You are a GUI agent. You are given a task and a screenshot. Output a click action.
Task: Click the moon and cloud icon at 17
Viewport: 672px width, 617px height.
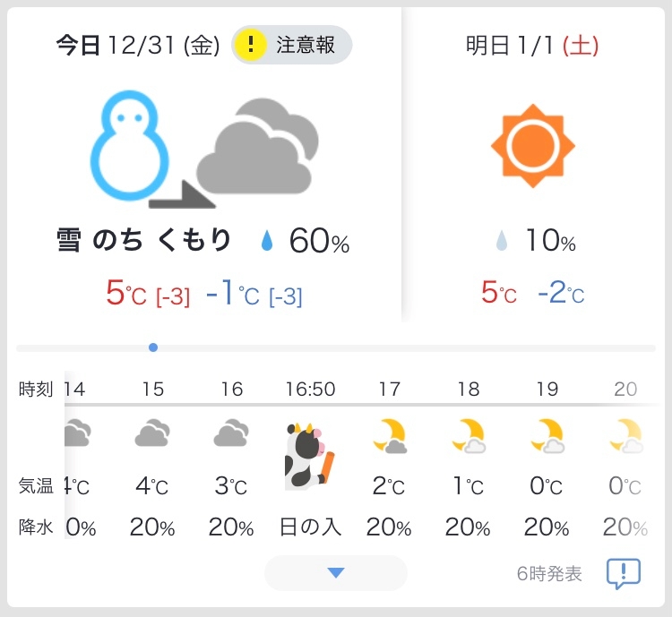390,436
